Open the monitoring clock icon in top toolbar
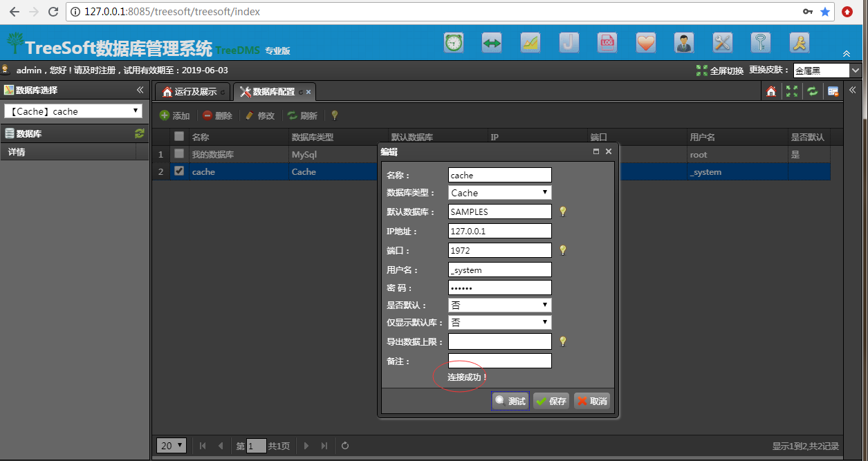The width and height of the screenshot is (868, 461). click(453, 42)
